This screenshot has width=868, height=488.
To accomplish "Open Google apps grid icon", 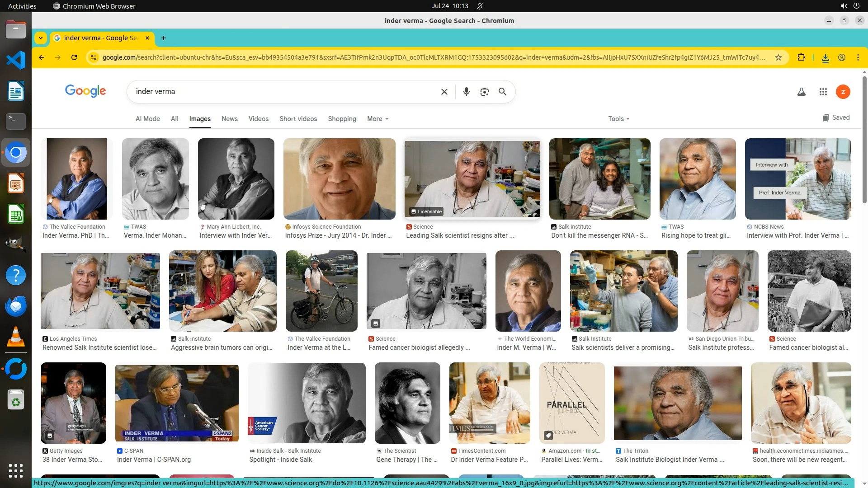I will tap(823, 92).
